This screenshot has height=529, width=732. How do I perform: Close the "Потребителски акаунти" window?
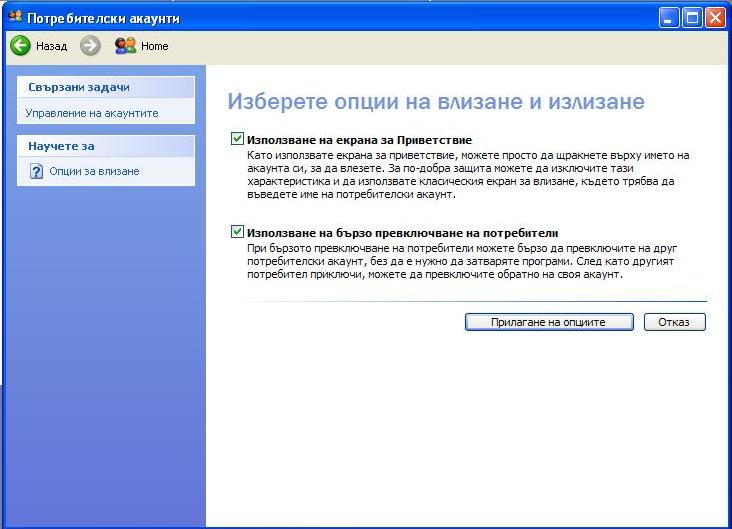pos(714,17)
